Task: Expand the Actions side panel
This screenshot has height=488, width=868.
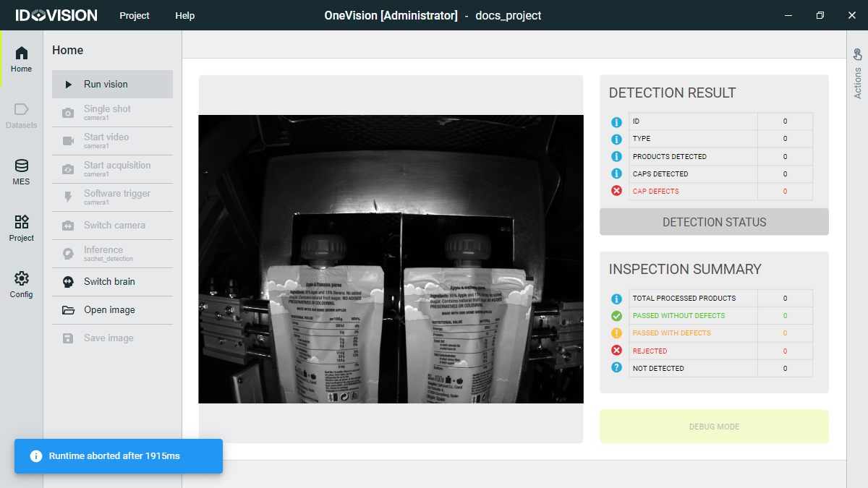Action: [857, 74]
